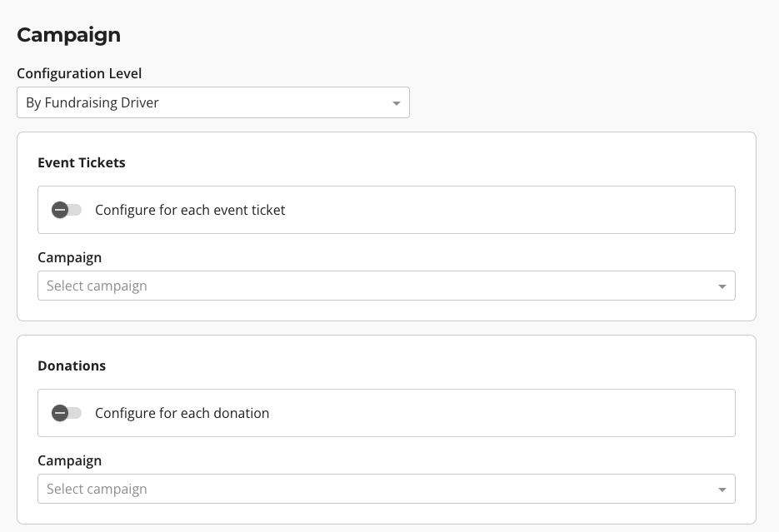Click the "Select campaign" placeholder under Donations
The image size is (779, 532).
point(98,489)
